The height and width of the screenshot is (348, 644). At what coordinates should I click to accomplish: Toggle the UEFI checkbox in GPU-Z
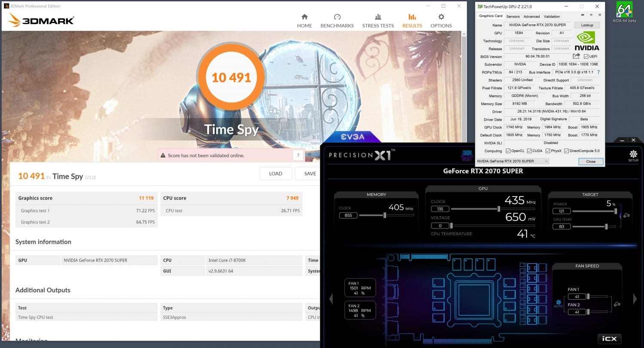[586, 57]
